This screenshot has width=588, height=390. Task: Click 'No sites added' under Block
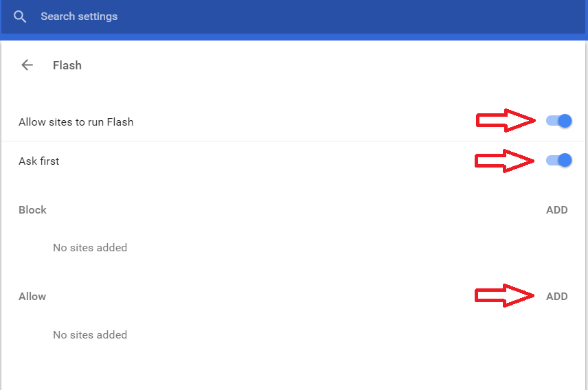tap(90, 248)
